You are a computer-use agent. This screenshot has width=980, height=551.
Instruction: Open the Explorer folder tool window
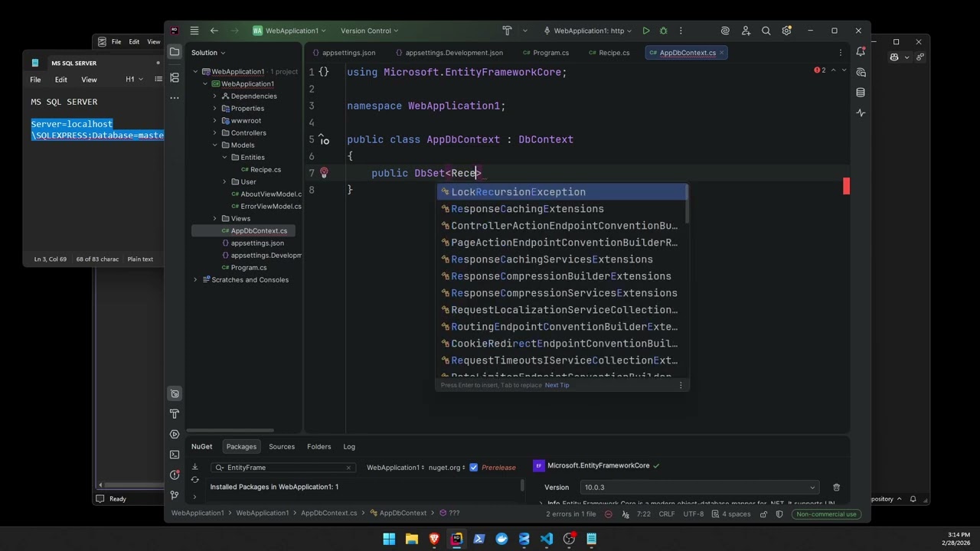coord(175,52)
